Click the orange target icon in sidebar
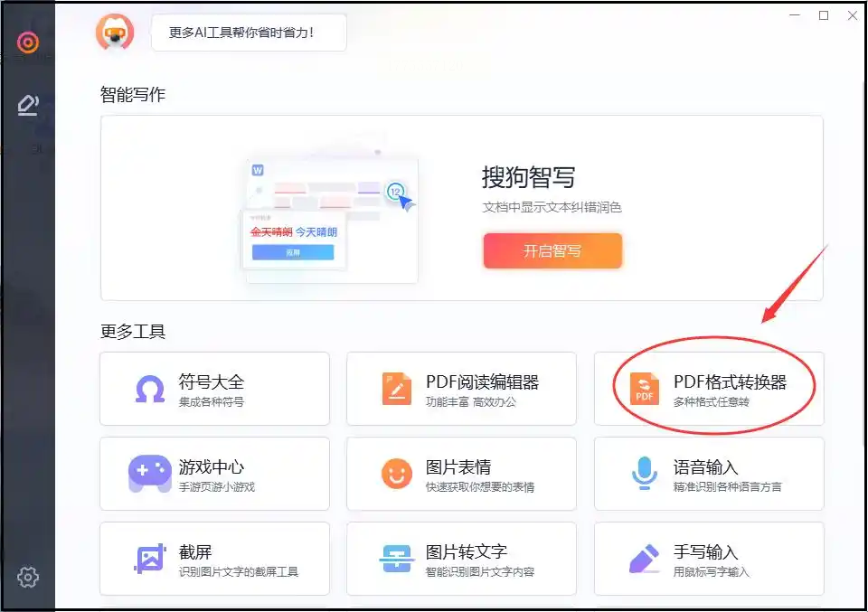 tap(28, 42)
